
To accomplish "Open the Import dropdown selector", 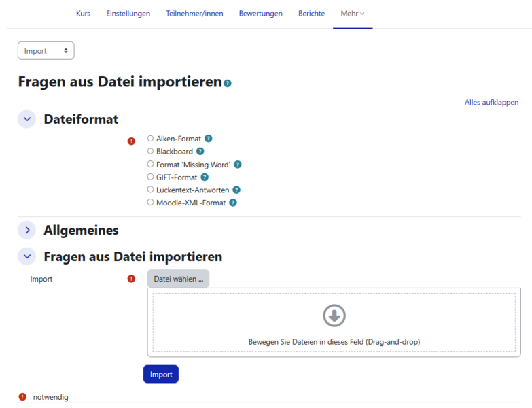I will (46, 51).
